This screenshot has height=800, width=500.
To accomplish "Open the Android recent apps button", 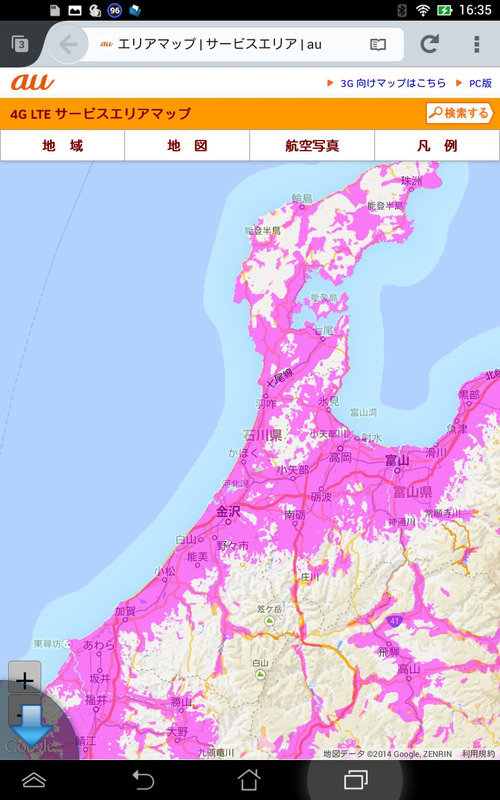I will tap(356, 780).
